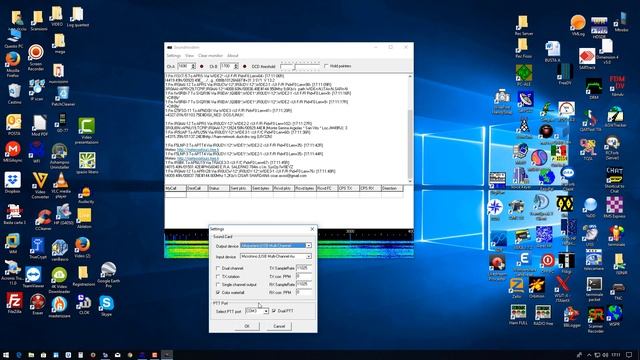The image size is (640, 360).
Task: Launch MEGAsync desktop shortcut
Action: (x=13, y=152)
